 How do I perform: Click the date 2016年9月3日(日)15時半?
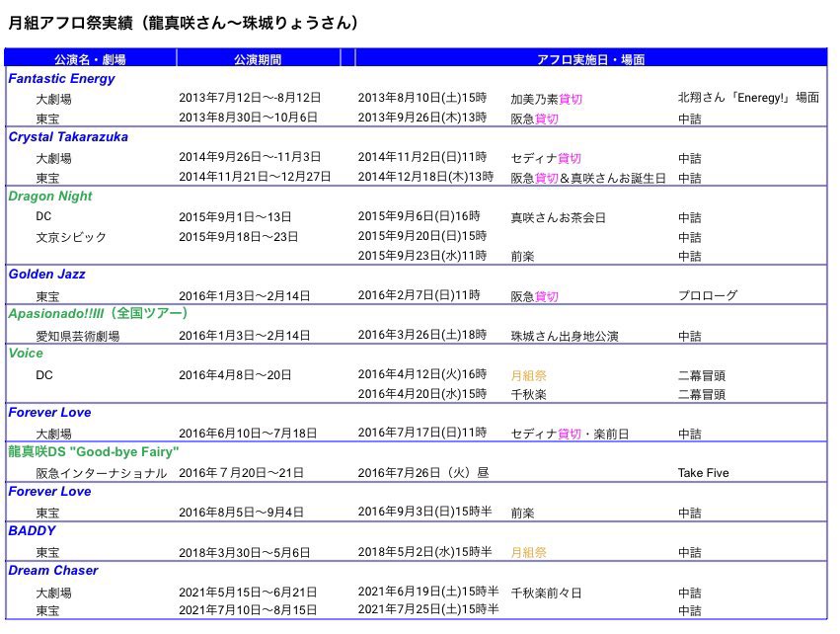pos(424,512)
